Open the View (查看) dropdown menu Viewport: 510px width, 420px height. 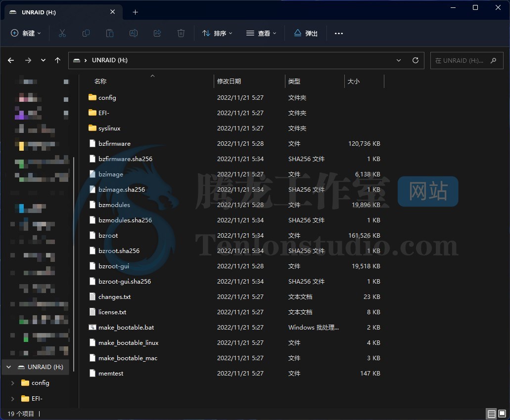click(x=261, y=33)
